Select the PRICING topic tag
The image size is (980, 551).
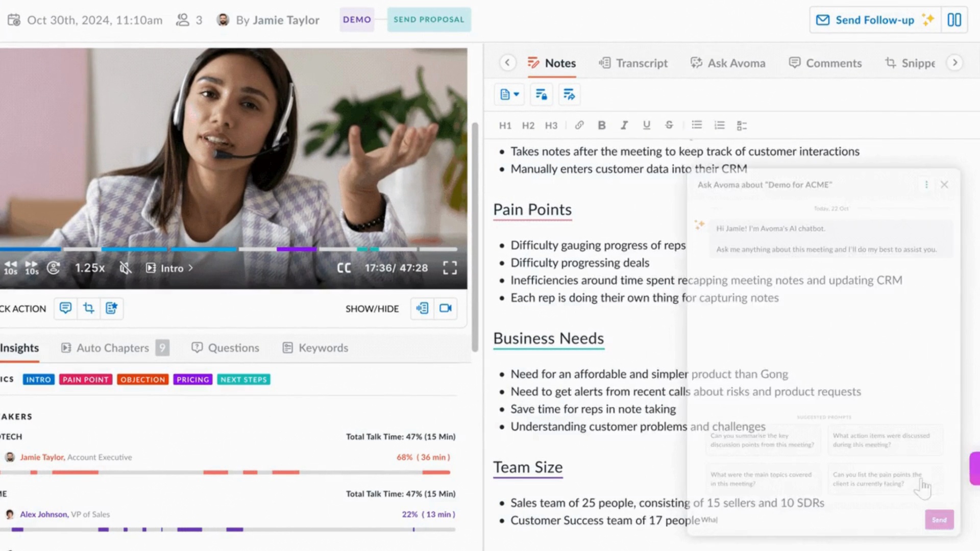pos(192,380)
